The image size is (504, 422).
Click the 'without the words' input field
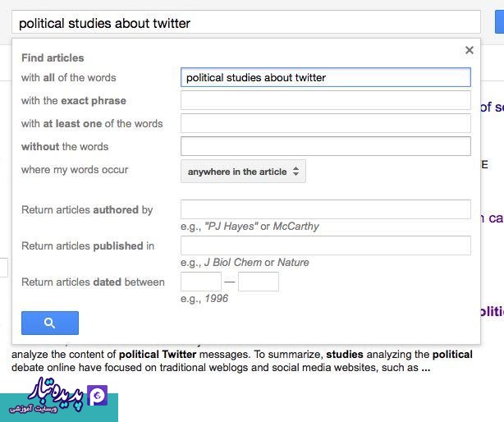point(326,146)
